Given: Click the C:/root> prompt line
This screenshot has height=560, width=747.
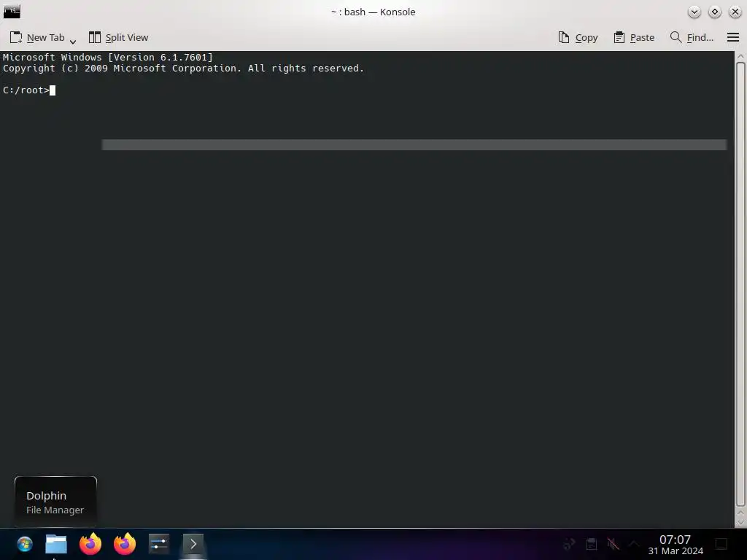Looking at the screenshot, I should 29,90.
